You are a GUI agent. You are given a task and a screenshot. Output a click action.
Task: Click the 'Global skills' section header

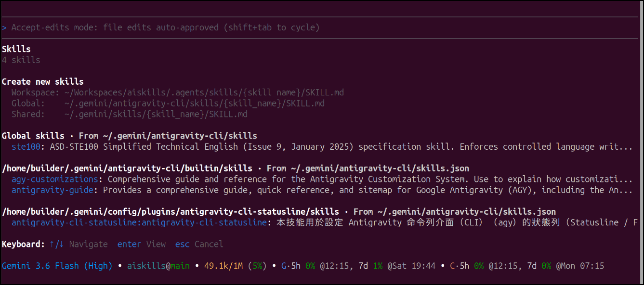(x=130, y=136)
